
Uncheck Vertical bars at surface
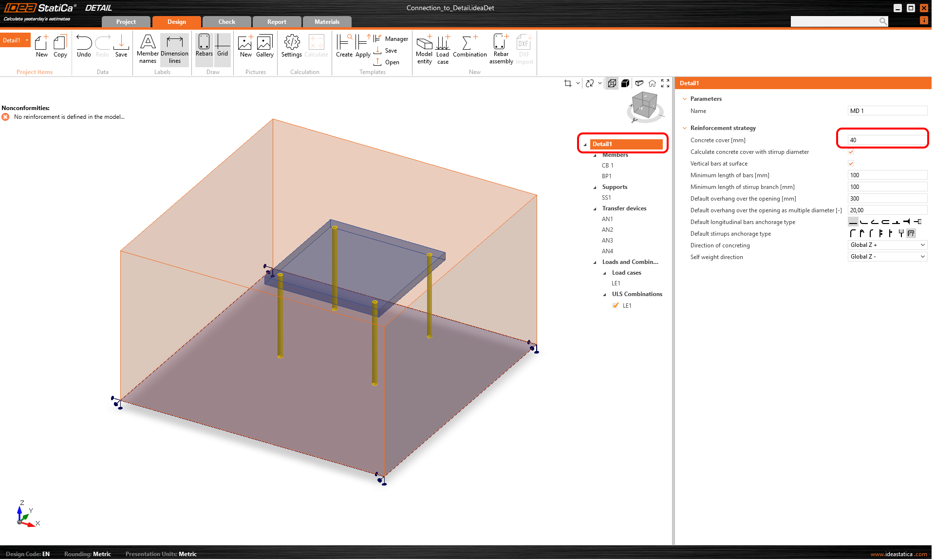(x=851, y=164)
